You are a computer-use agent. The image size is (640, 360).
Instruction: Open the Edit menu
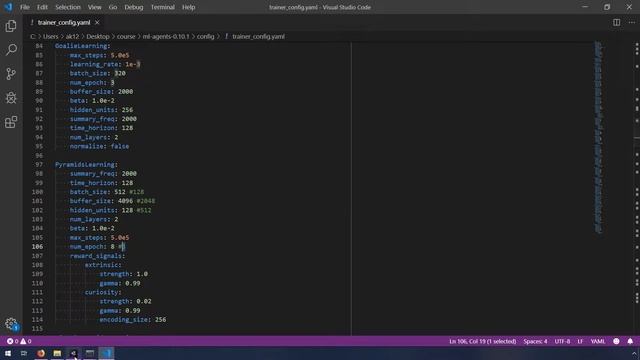tap(42, 7)
